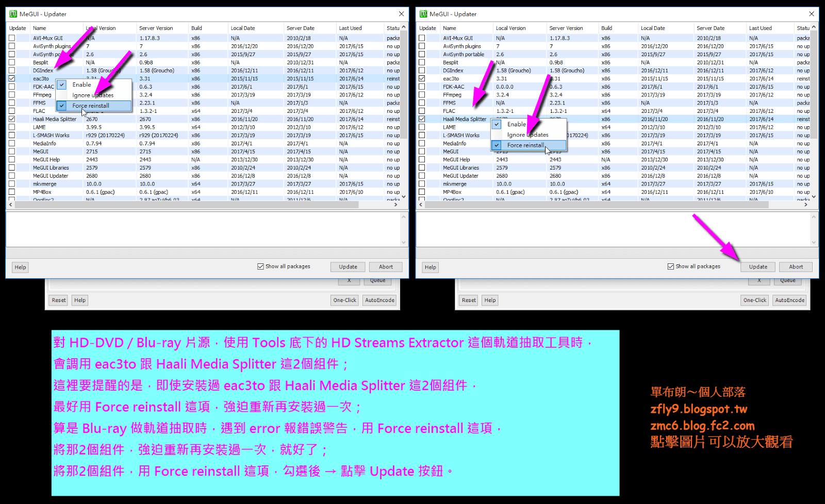Click Abort button in left Updater window
Screen dimensions: 825x504
pyautogui.click(x=386, y=267)
